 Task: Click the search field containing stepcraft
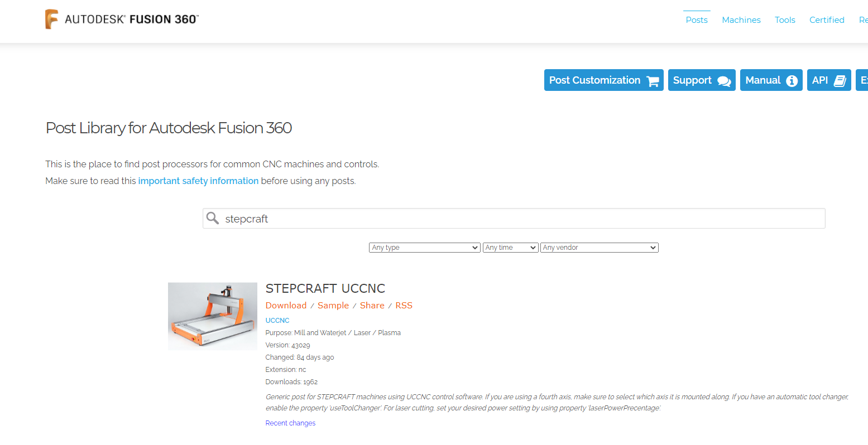tap(514, 219)
